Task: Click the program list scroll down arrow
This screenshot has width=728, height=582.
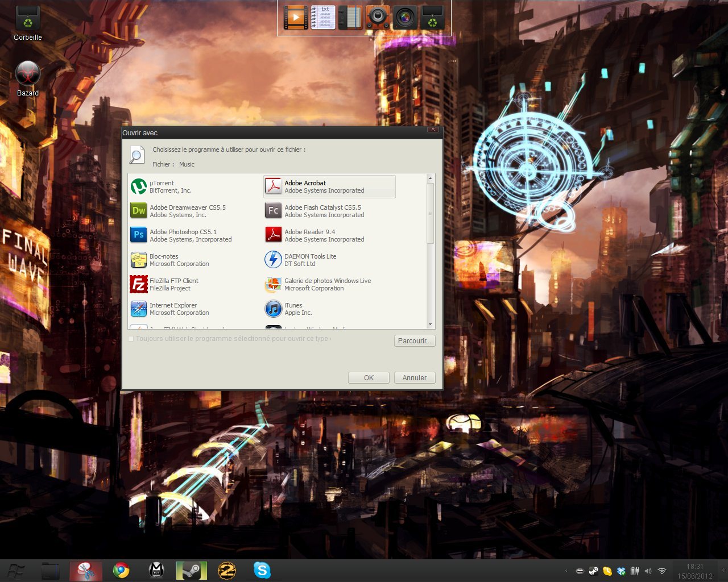Action: pyautogui.click(x=430, y=325)
